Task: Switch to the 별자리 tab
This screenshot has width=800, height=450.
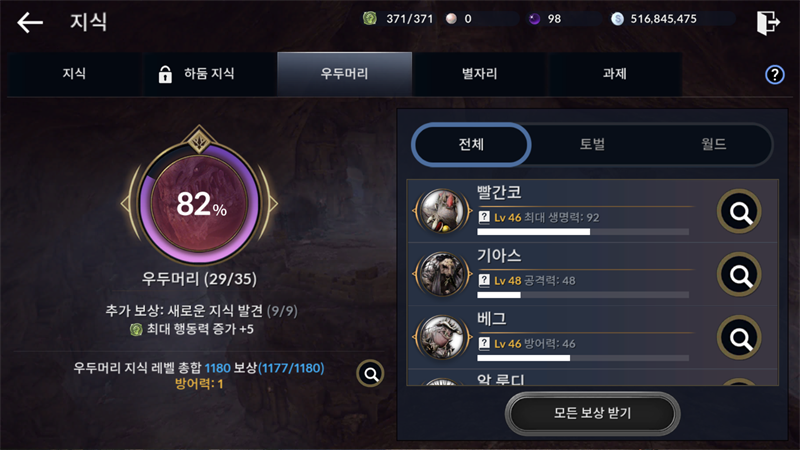Action: pos(480,74)
